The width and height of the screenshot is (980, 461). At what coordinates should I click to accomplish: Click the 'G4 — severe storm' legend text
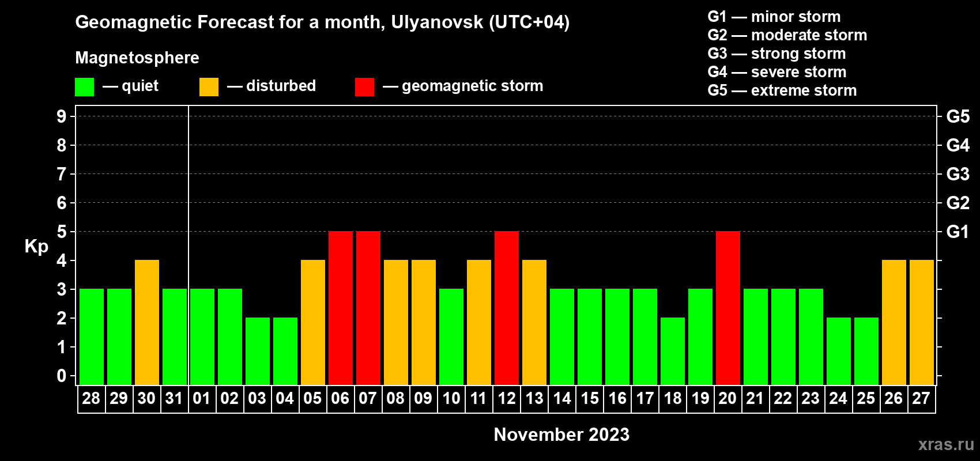[777, 72]
